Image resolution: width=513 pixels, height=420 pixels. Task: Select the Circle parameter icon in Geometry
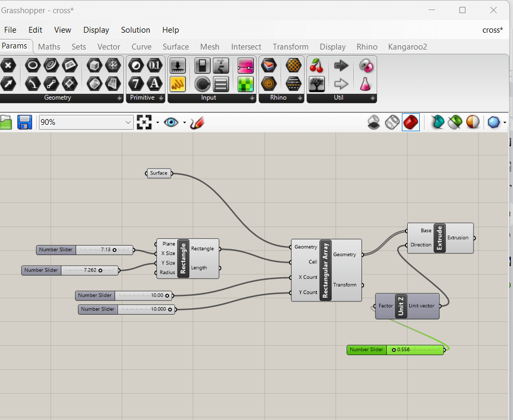[33, 66]
